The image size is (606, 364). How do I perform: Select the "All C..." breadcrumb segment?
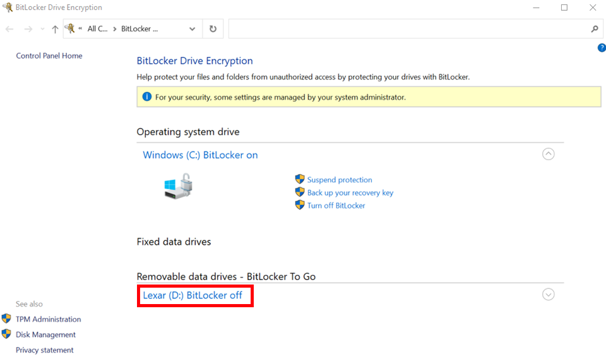click(x=97, y=29)
